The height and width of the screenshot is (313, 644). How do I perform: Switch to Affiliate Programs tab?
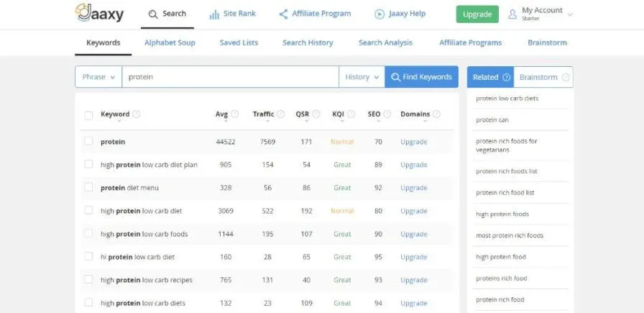pyautogui.click(x=470, y=42)
